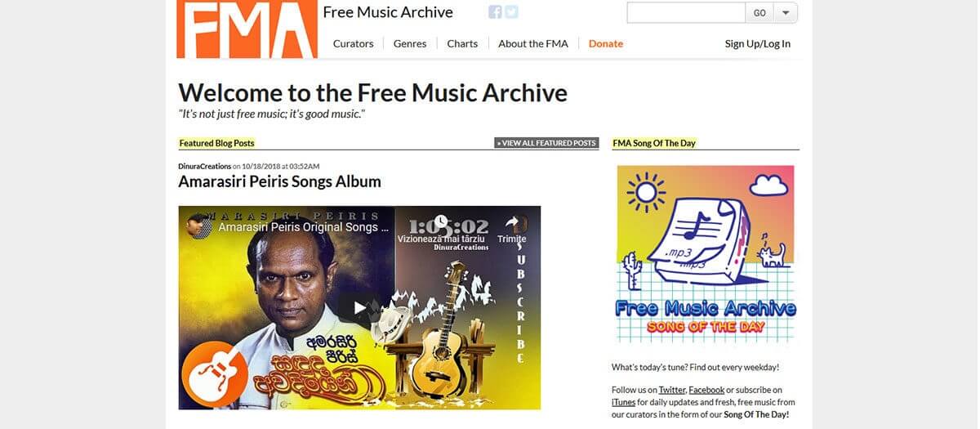The image size is (980, 429).
Task: Open the Song of the Day image
Action: coord(706,256)
